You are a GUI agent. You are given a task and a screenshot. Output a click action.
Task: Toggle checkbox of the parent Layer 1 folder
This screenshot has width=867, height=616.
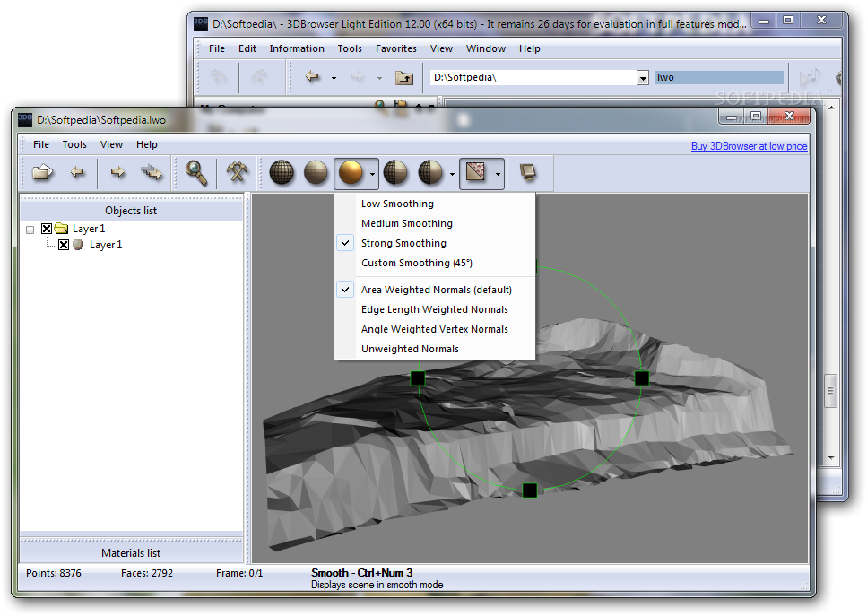coord(47,229)
